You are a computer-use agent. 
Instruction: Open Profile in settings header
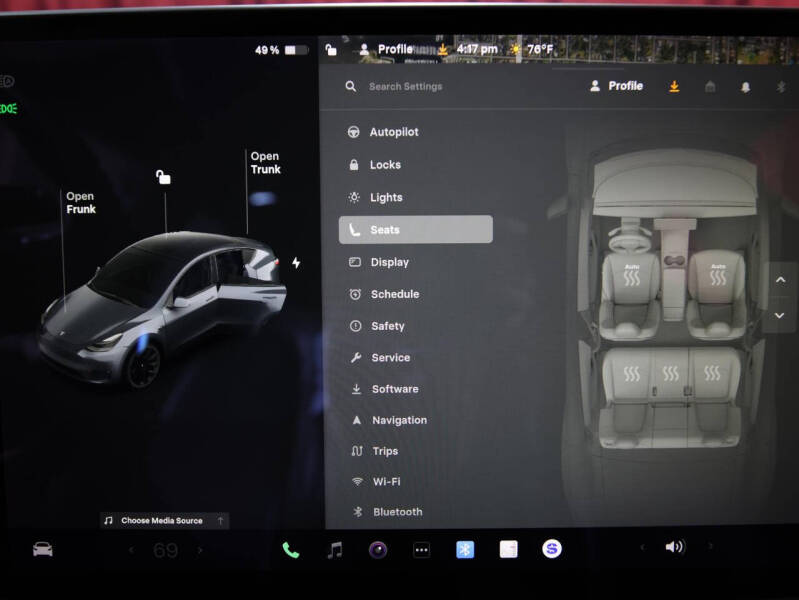616,86
